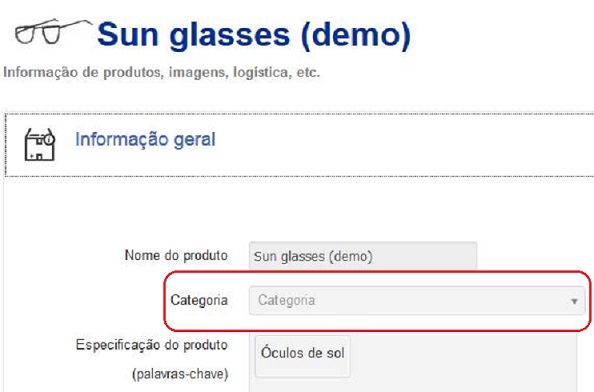Click the Especificação do produto label
Screen dimensions: 594x392
152,345
